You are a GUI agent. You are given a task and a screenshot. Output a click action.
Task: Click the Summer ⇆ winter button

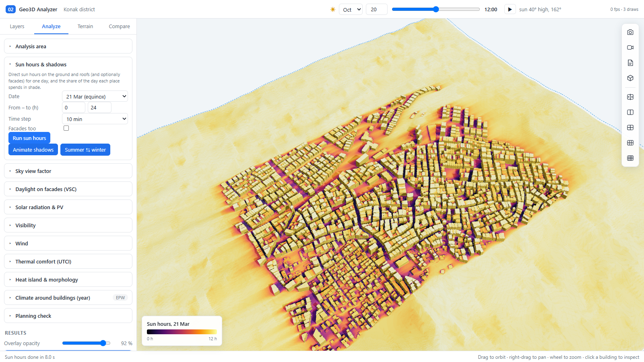coord(85,150)
